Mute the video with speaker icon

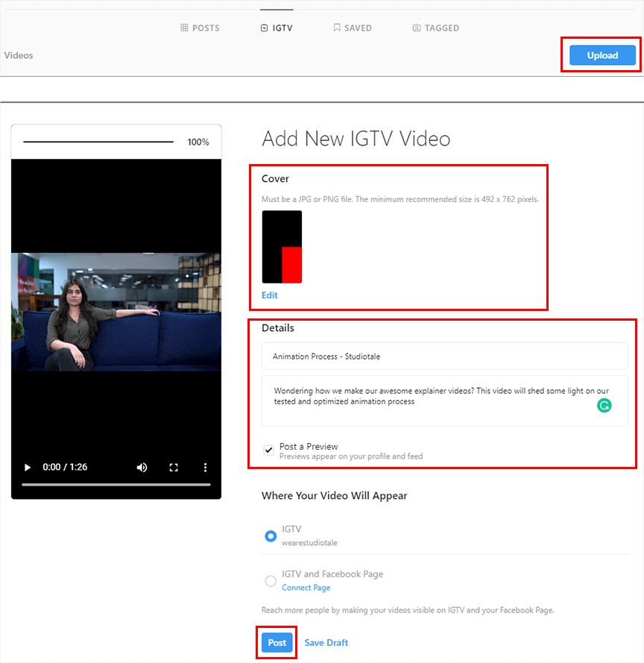(142, 467)
